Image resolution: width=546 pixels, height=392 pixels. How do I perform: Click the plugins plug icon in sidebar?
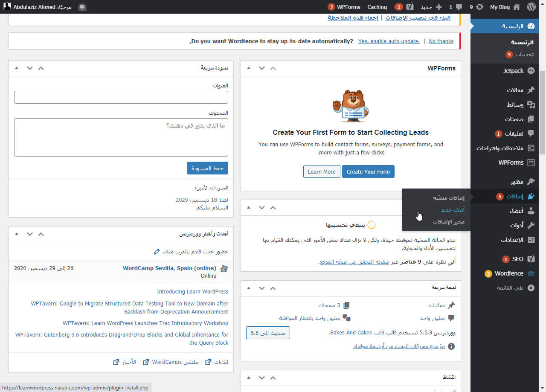pyautogui.click(x=531, y=196)
